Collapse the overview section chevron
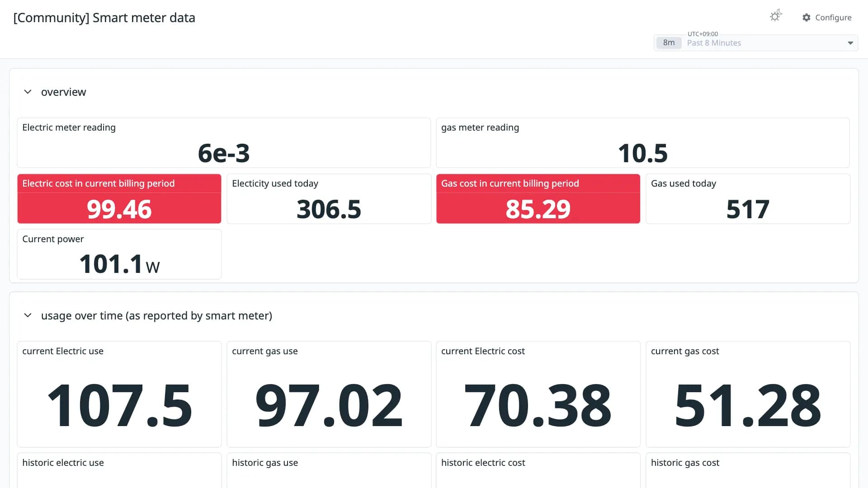 (28, 92)
